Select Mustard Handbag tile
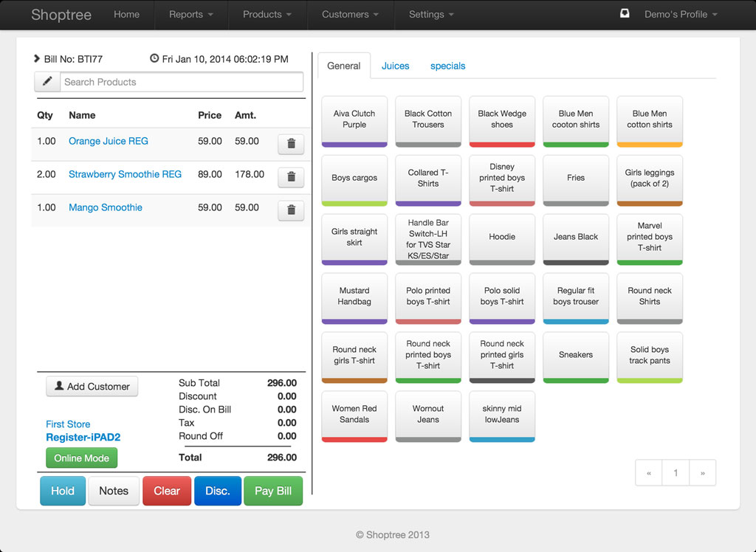Viewport: 756px width, 552px height. pos(354,298)
